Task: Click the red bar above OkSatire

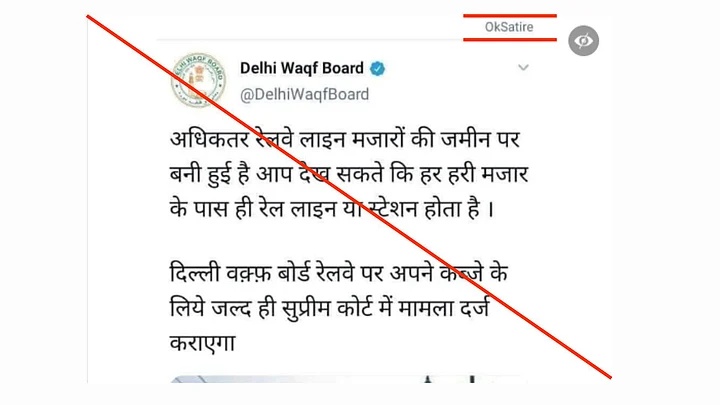Action: 510,16
